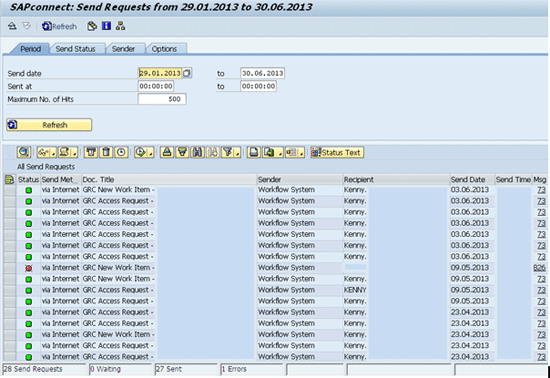Viewport: 550px width, 378px height.
Task: Click the glasses display document icon
Action: click(x=43, y=153)
